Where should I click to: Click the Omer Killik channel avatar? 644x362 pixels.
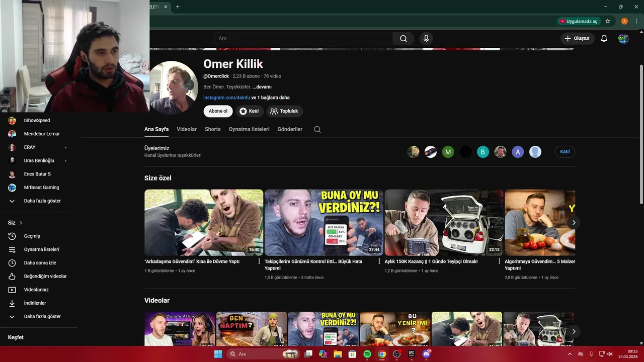(174, 87)
